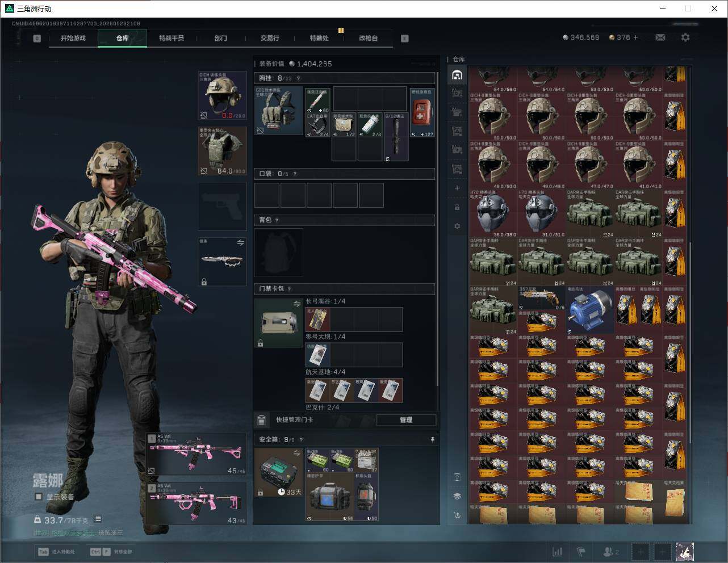Open the 部门 tab

point(221,38)
